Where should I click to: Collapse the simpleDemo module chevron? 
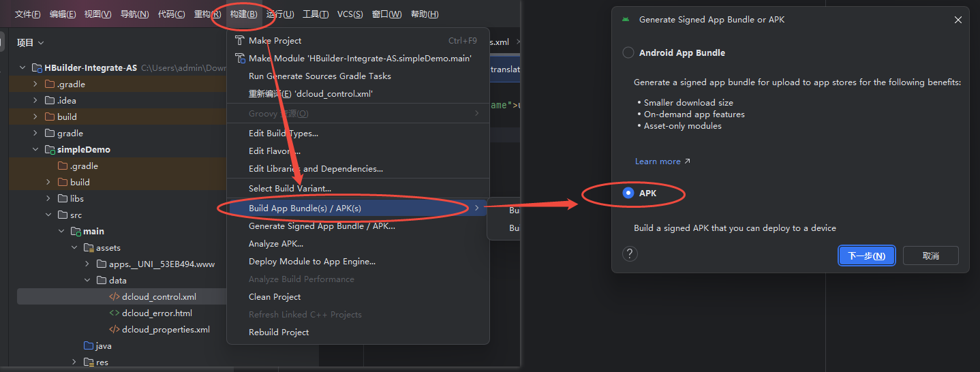coord(35,149)
